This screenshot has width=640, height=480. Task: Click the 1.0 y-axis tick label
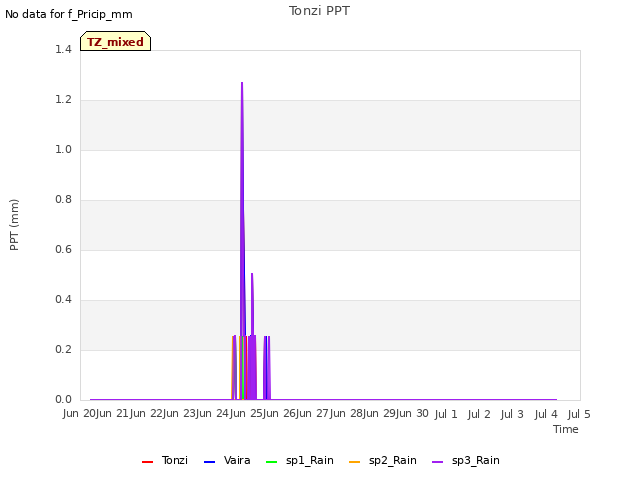[x=63, y=149]
